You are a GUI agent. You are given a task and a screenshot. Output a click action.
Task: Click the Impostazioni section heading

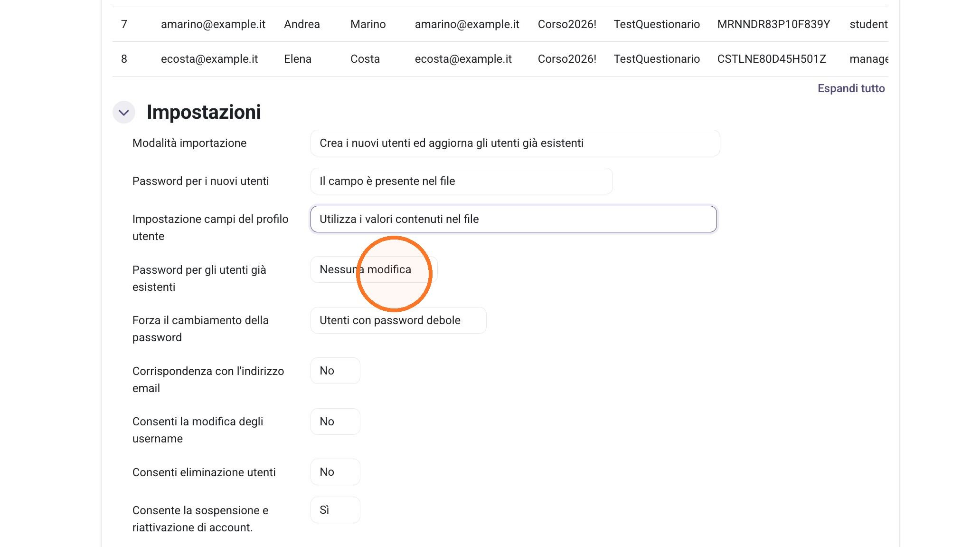click(x=204, y=112)
